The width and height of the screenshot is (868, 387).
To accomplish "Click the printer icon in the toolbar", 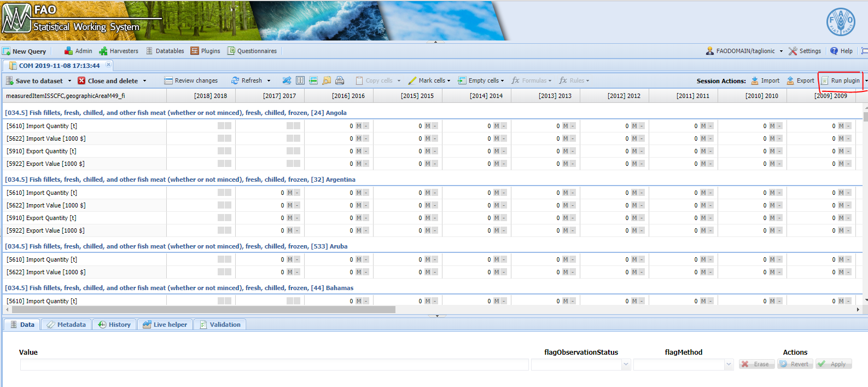I will click(340, 80).
